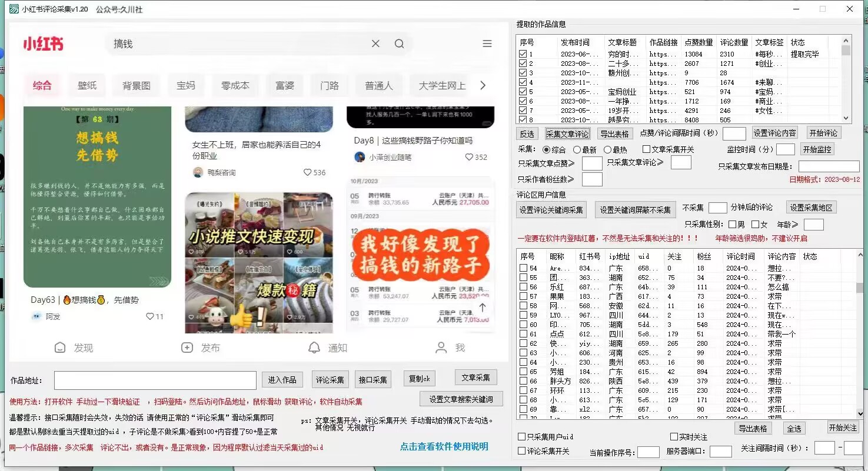The height and width of the screenshot is (471, 868).
Task: Open author avatar of 阿发
Action: tap(36, 316)
